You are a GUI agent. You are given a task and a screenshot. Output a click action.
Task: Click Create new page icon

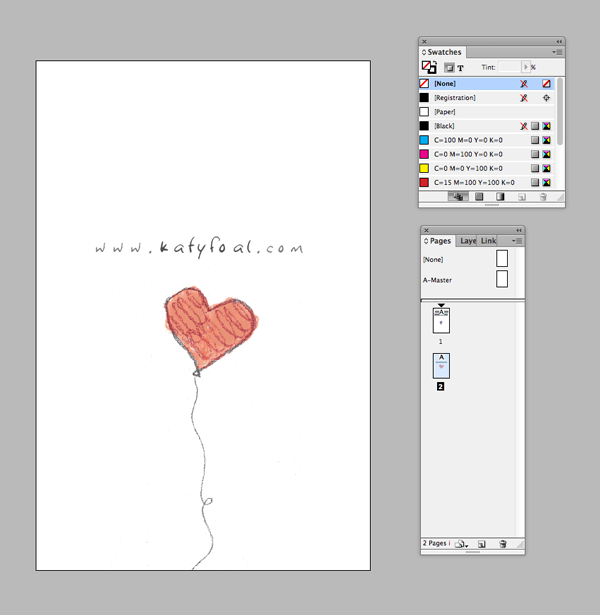click(x=482, y=544)
